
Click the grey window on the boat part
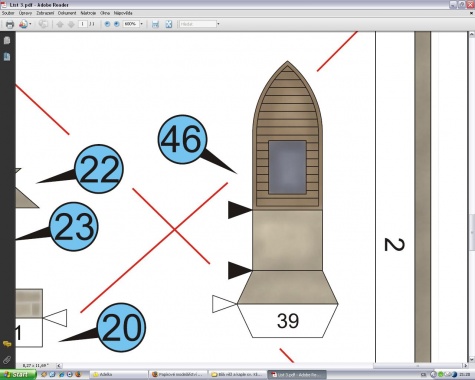pos(287,167)
